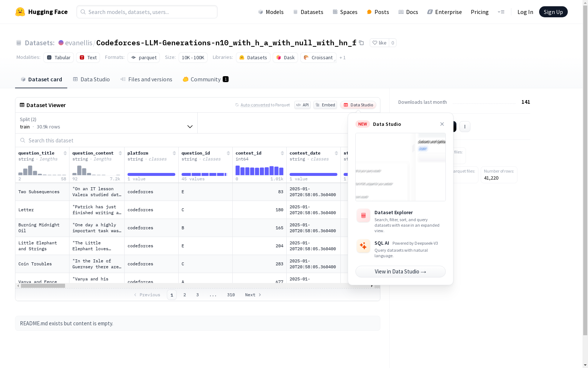The width and height of the screenshot is (588, 368).
Task: Open the Pricing page link
Action: point(480,12)
